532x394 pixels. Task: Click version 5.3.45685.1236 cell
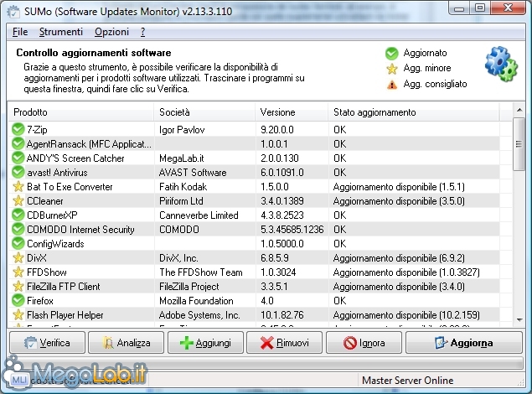[x=292, y=230]
